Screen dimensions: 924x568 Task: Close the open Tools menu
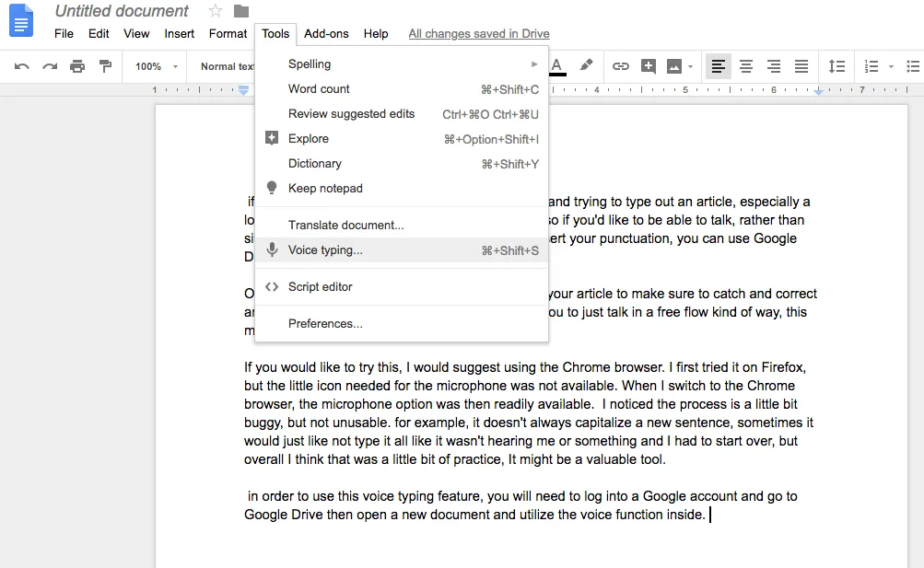[x=275, y=33]
